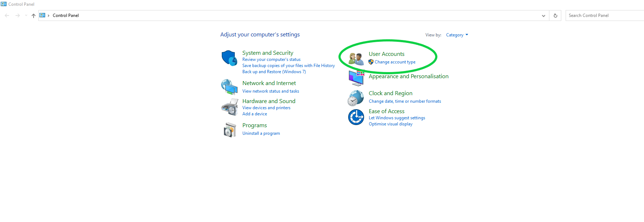The height and width of the screenshot is (222, 644).
Task: Open Clock and Region category
Action: [390, 93]
